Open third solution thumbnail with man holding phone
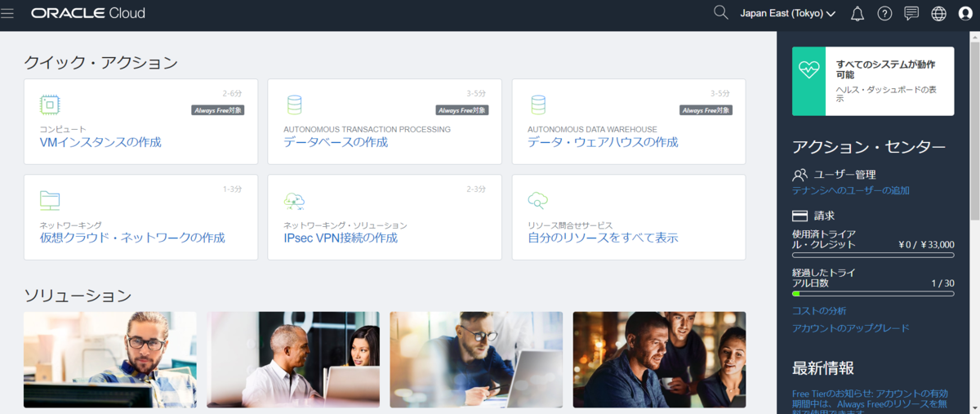980x414 pixels. (x=476, y=360)
